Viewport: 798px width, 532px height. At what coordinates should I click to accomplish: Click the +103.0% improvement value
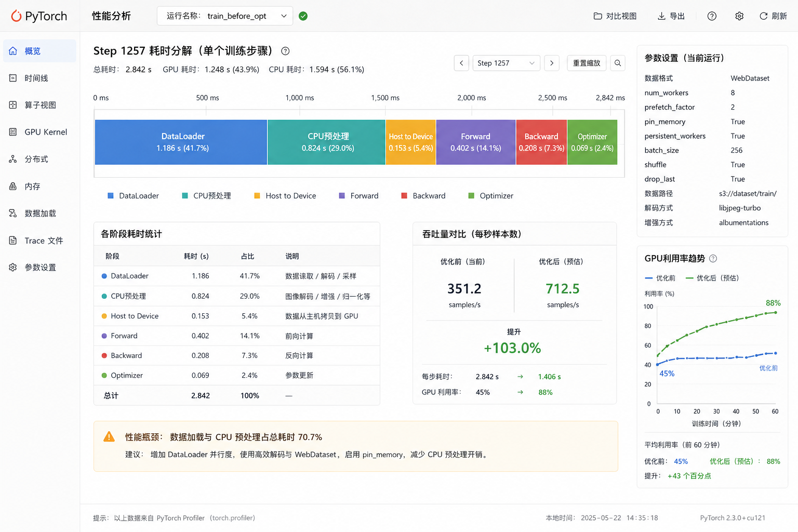[513, 348]
